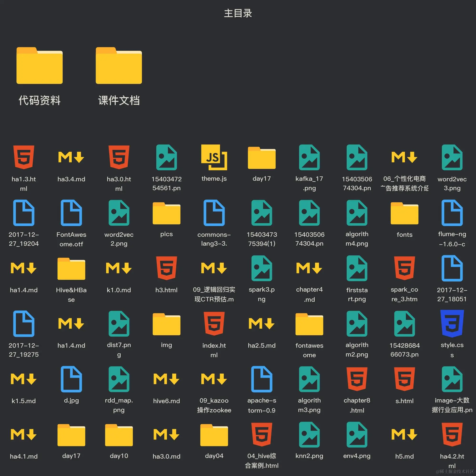This screenshot has height=476, width=476.
Task: Open the chapter8.html file
Action: (357, 379)
